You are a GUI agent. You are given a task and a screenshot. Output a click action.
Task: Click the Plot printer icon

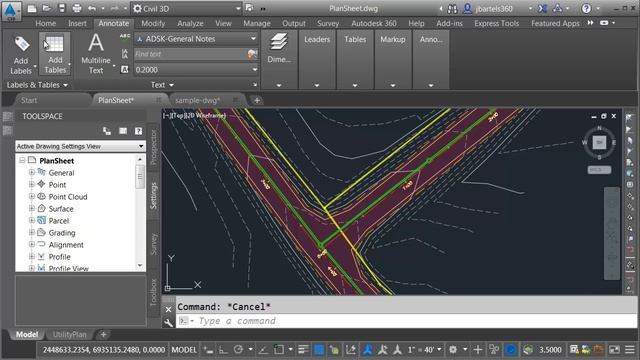76,8
